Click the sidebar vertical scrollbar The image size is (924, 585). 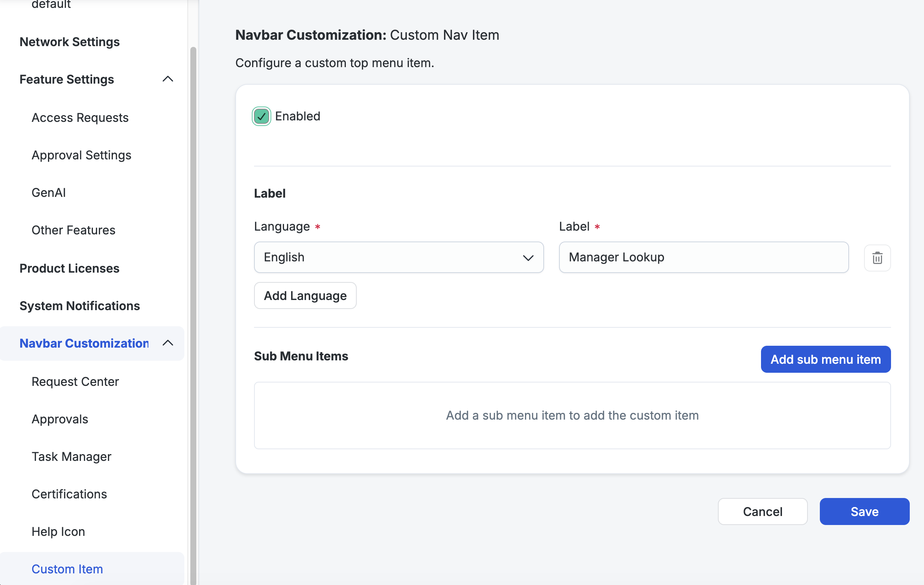coord(193,315)
